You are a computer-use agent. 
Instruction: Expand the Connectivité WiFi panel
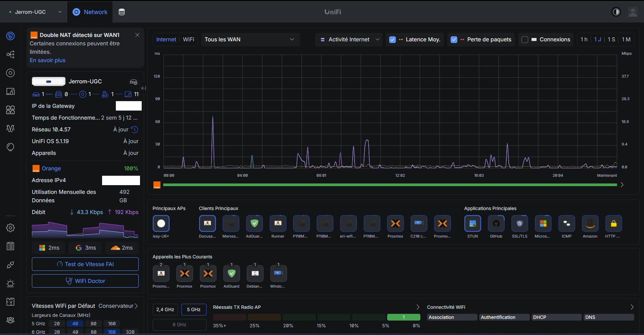(x=632, y=307)
